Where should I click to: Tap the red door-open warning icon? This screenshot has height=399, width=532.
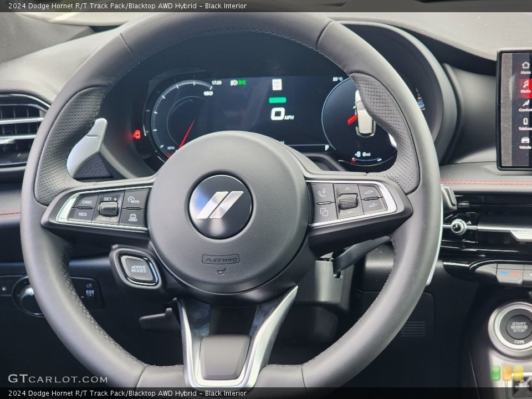(x=137, y=134)
